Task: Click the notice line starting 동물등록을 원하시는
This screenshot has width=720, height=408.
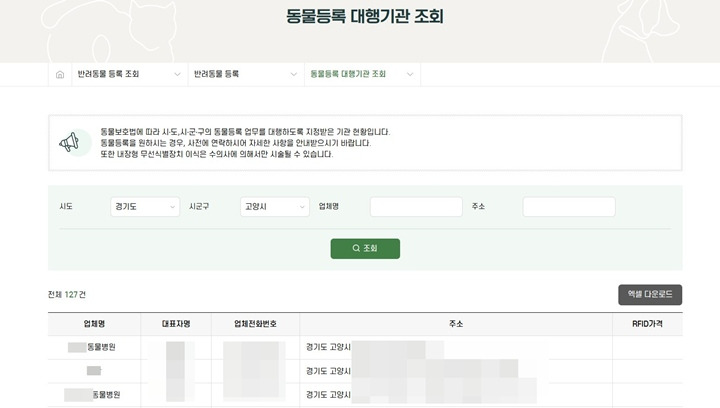Action: point(236,143)
